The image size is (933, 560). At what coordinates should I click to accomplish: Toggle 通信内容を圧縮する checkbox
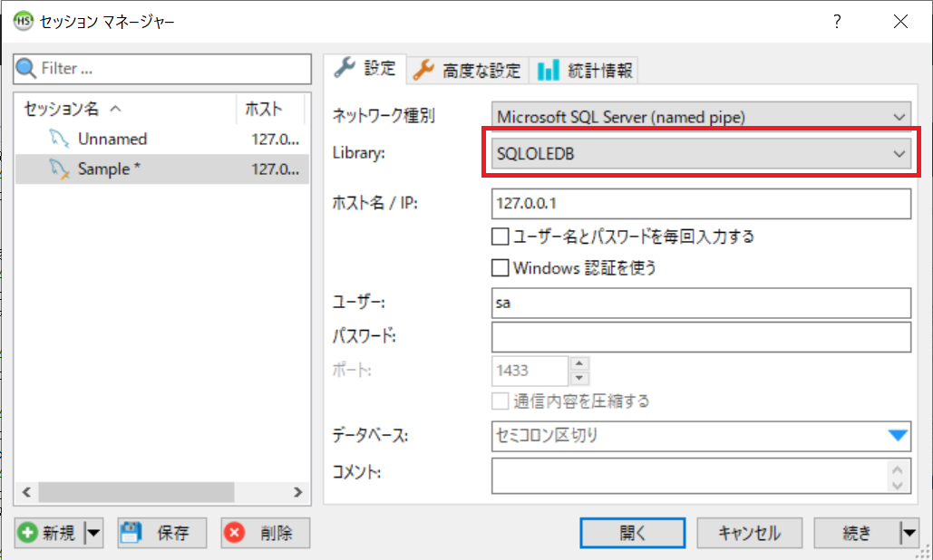501,401
